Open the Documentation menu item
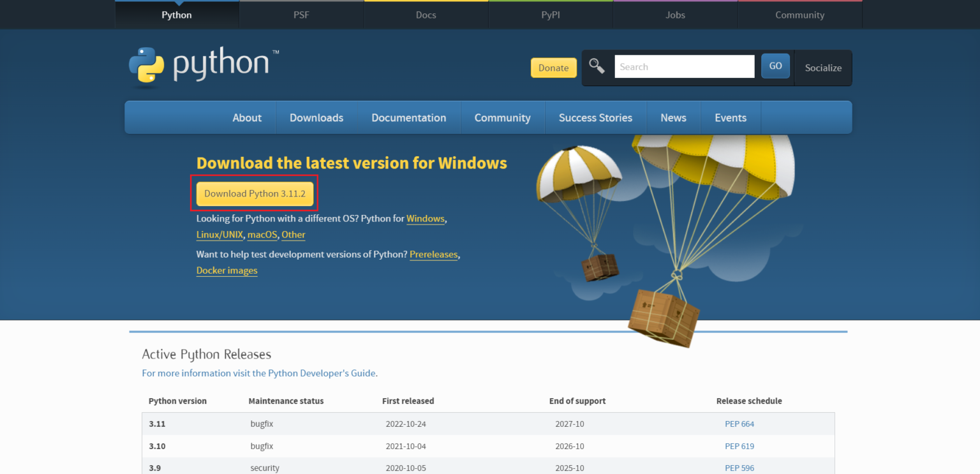Screen dimensions: 980x474 (409, 117)
